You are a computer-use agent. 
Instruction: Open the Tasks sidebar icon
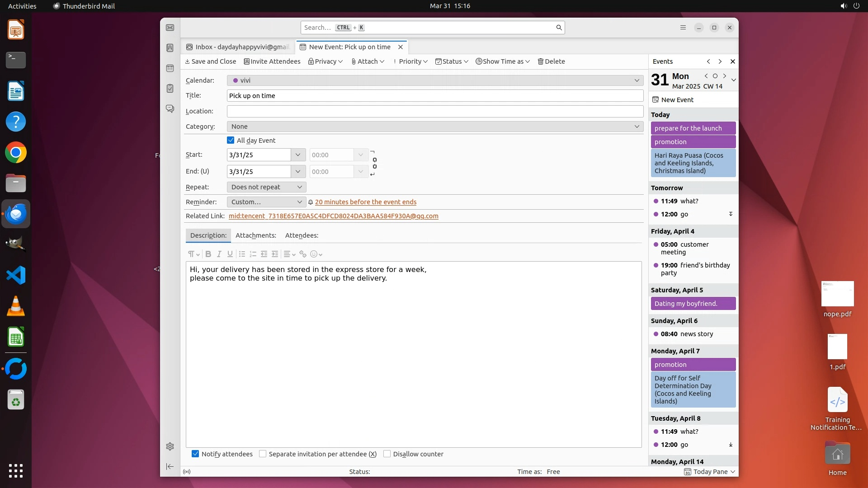tap(170, 89)
